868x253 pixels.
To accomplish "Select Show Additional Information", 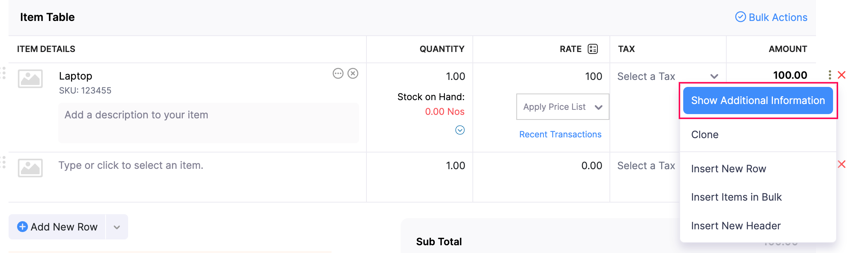I will [758, 100].
